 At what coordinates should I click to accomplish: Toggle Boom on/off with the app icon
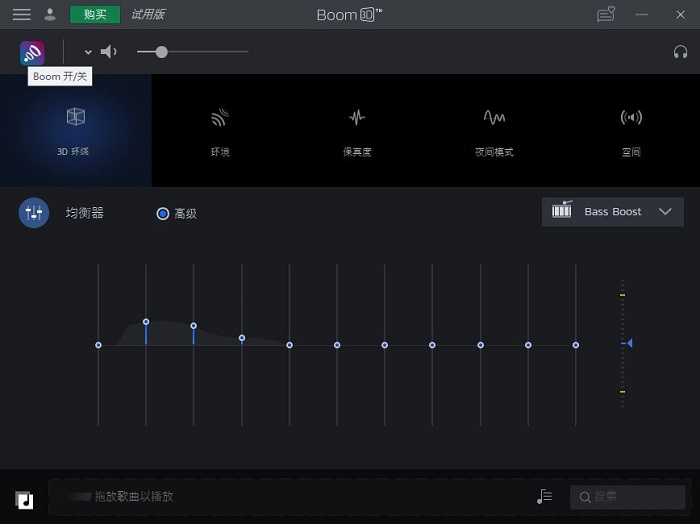point(32,53)
